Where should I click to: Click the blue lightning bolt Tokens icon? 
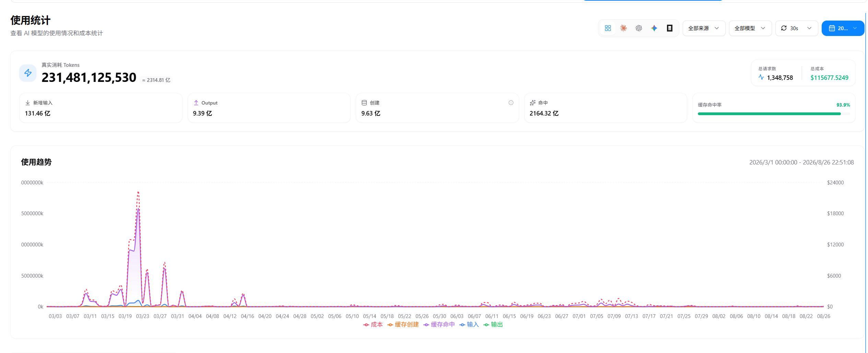pyautogui.click(x=28, y=73)
